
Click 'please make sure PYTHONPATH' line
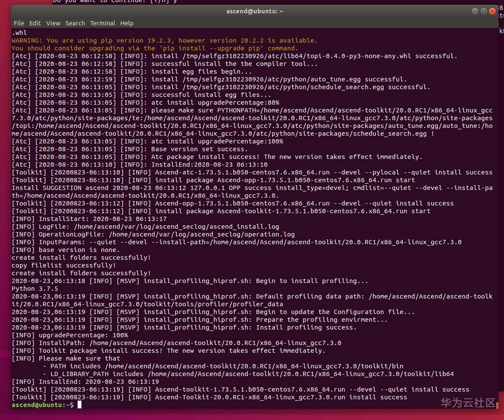click(252, 122)
